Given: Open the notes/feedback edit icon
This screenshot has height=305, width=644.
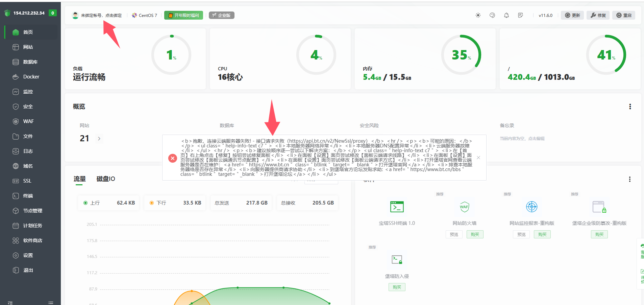Looking at the screenshot, I should (521, 15).
